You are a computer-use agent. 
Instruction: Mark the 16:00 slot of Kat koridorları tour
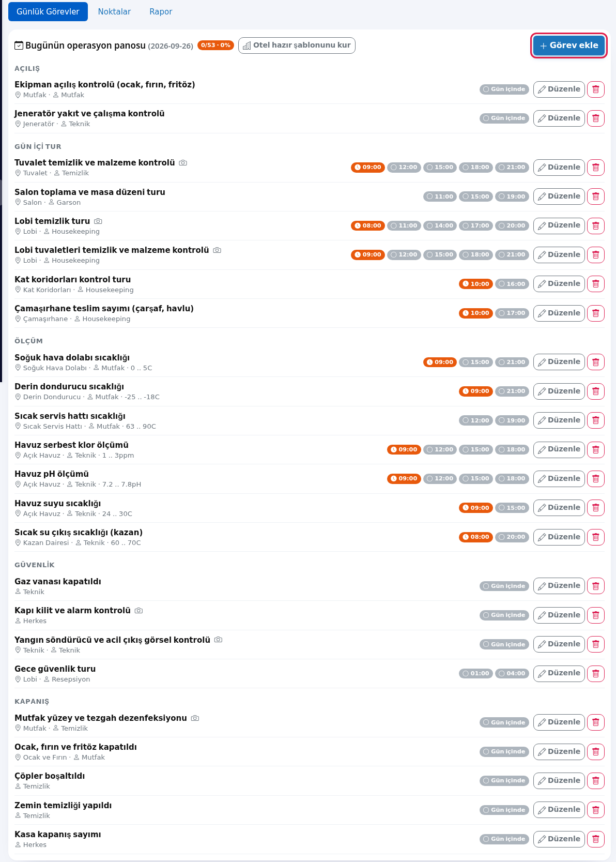(x=512, y=284)
